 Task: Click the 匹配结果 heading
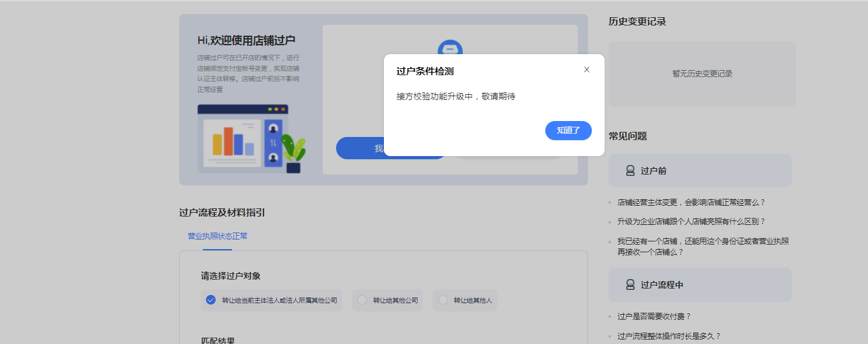pyautogui.click(x=218, y=340)
